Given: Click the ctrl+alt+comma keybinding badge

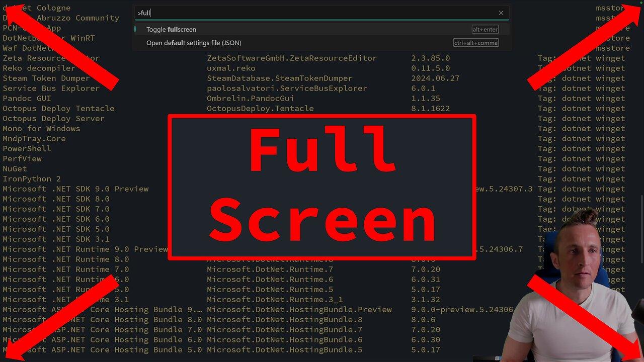Looking at the screenshot, I should tap(475, 43).
